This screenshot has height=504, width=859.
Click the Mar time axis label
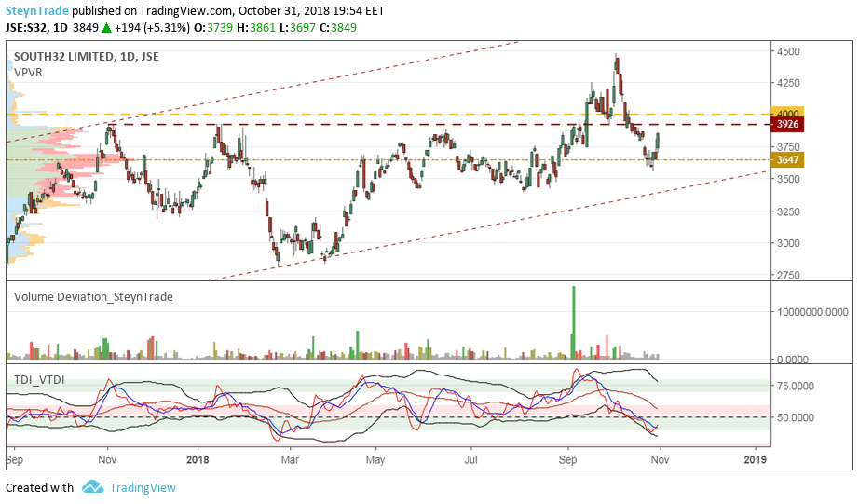pyautogui.click(x=290, y=459)
